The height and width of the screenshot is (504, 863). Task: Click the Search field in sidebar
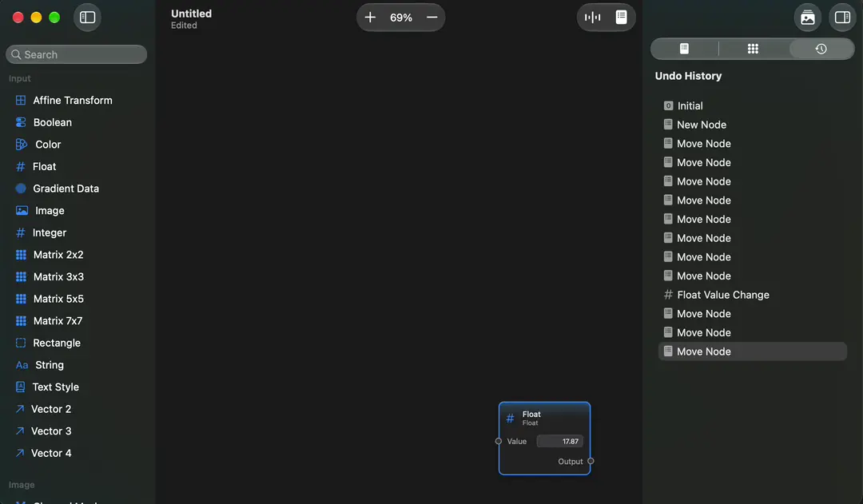(77, 54)
